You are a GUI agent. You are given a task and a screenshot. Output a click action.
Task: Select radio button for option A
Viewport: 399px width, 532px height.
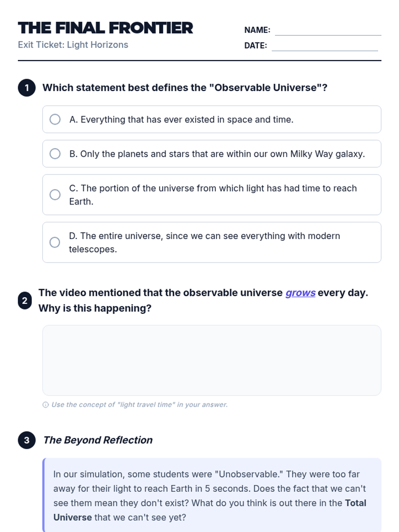[55, 119]
